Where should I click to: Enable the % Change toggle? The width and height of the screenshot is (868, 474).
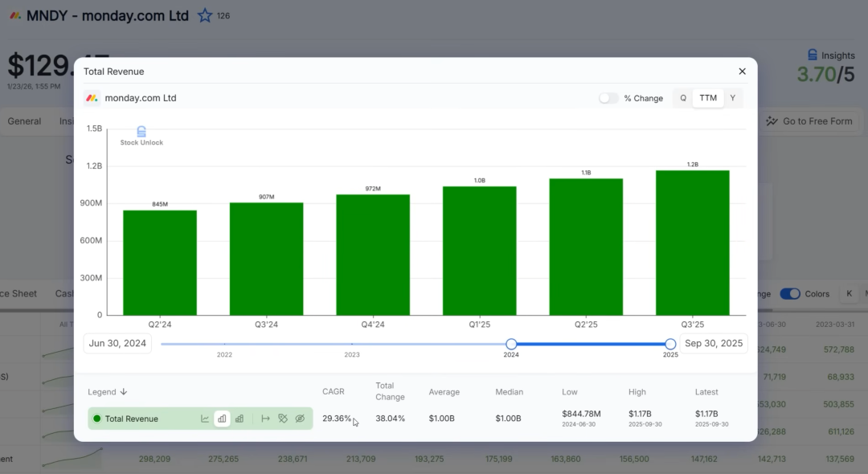pos(608,98)
